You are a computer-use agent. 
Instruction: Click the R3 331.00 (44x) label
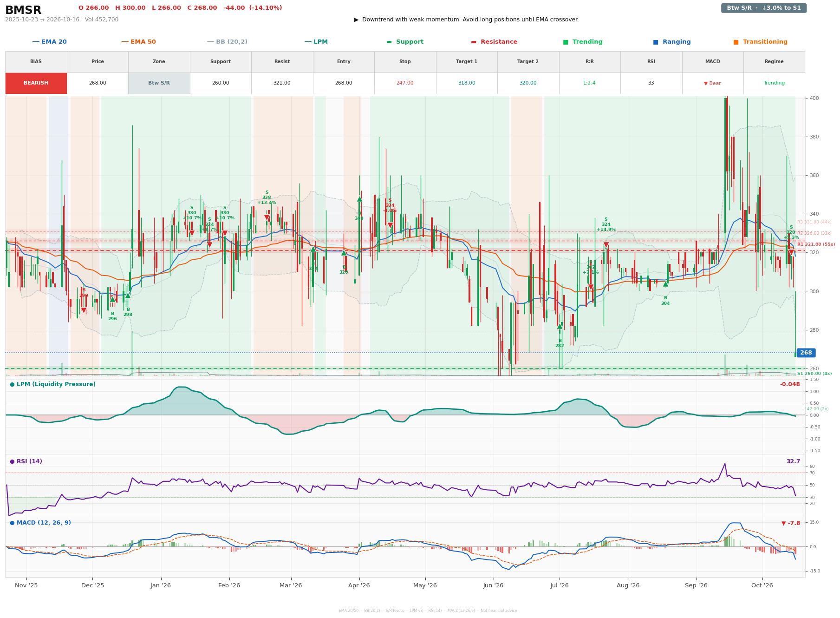tap(814, 222)
